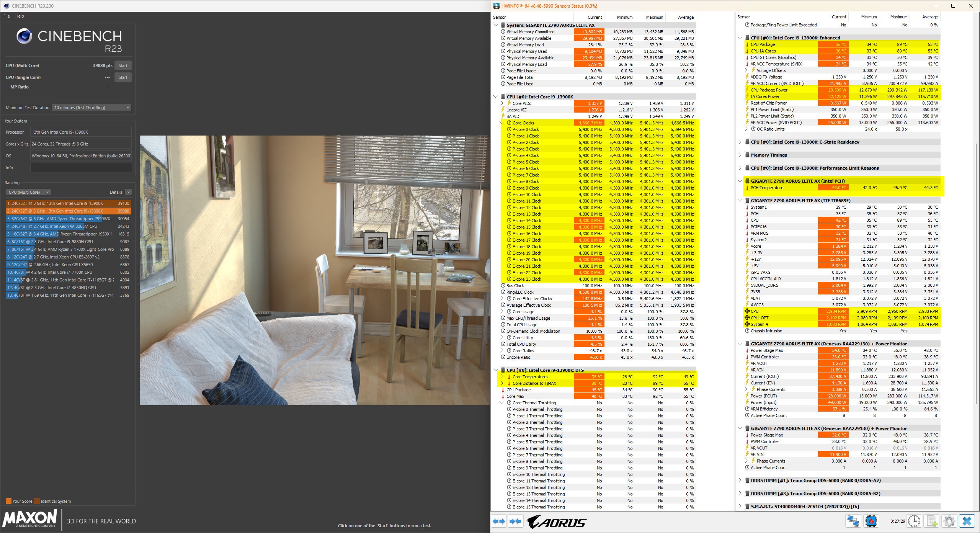This screenshot has height=533, width=980.
Task: Click the fan icon of the System 4 row
Action: pyautogui.click(x=747, y=324)
